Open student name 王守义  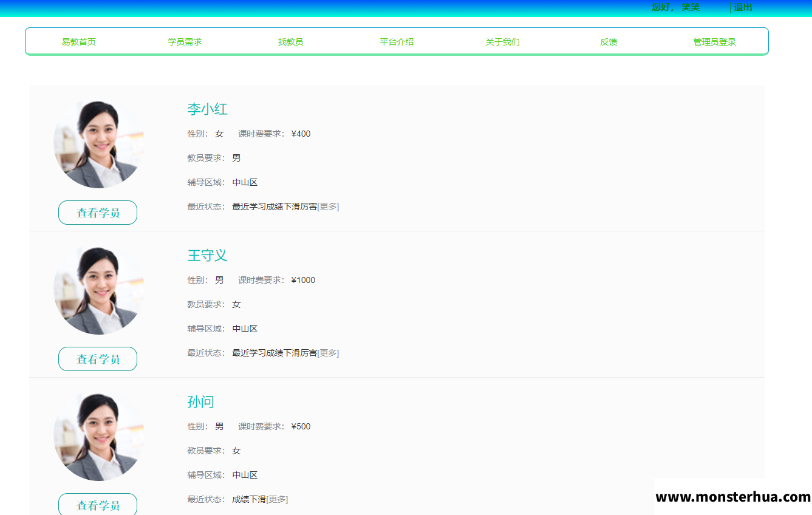click(x=207, y=256)
